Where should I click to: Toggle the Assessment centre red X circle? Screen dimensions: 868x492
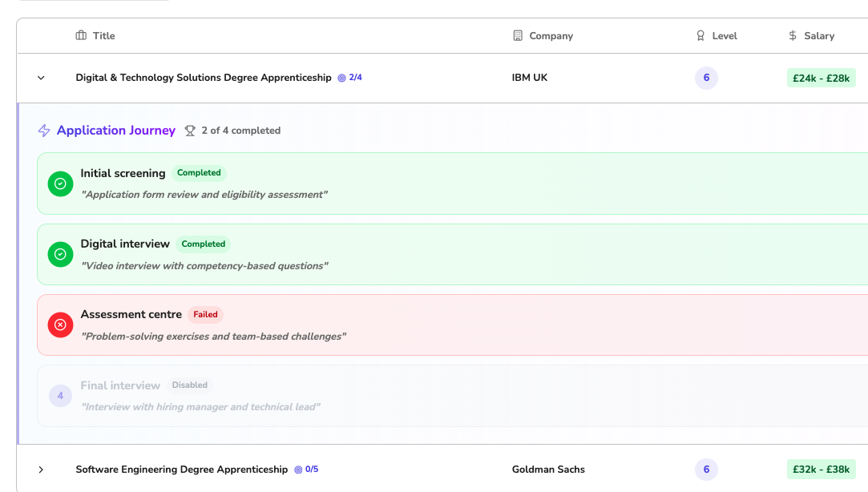tap(60, 325)
